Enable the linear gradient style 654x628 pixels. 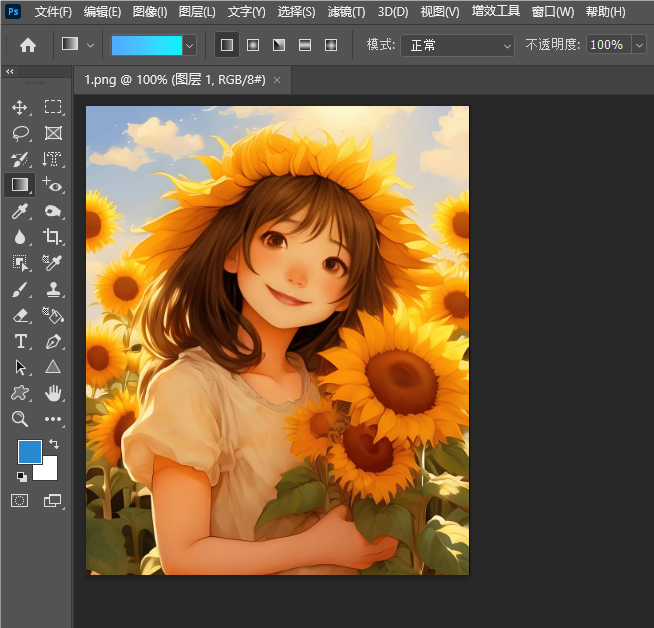[227, 45]
